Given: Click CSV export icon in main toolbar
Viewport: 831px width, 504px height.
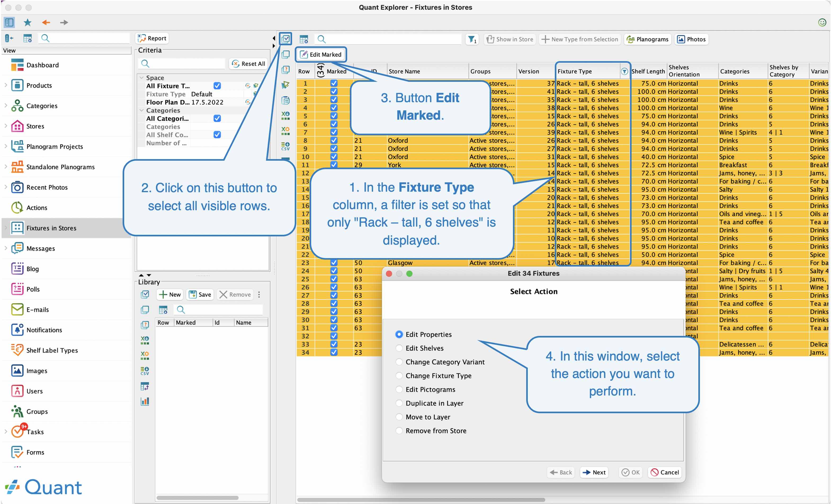Looking at the screenshot, I should [285, 146].
